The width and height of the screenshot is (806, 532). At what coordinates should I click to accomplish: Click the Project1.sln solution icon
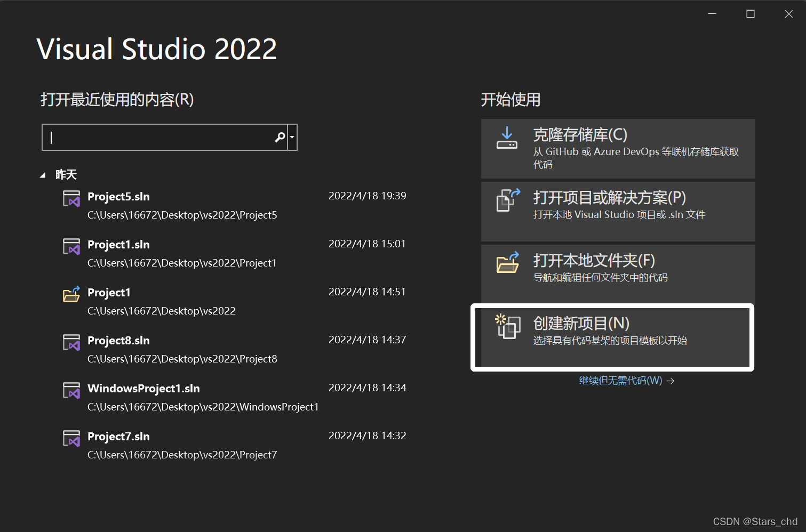[71, 247]
